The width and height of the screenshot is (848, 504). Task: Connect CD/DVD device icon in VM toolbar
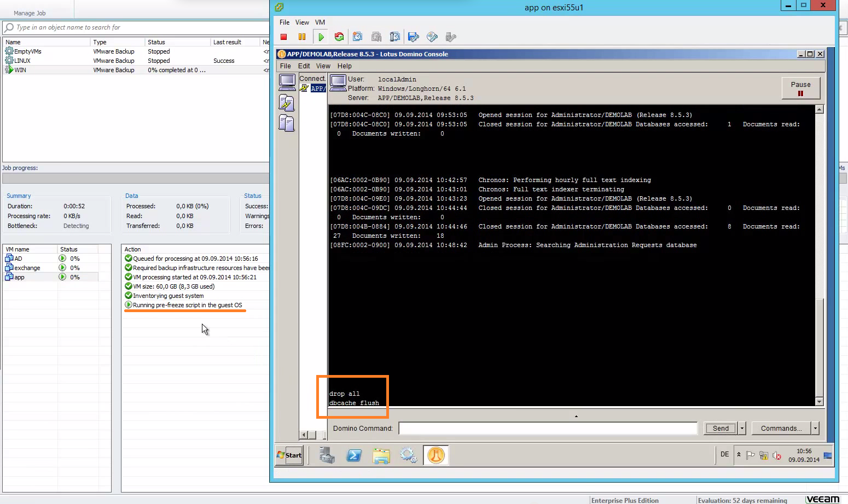432,37
